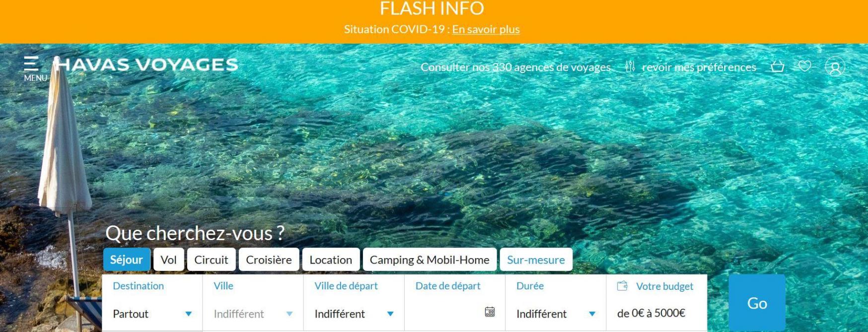Switch to the Croisière tab
Image resolution: width=868 pixels, height=332 pixels.
tap(269, 260)
